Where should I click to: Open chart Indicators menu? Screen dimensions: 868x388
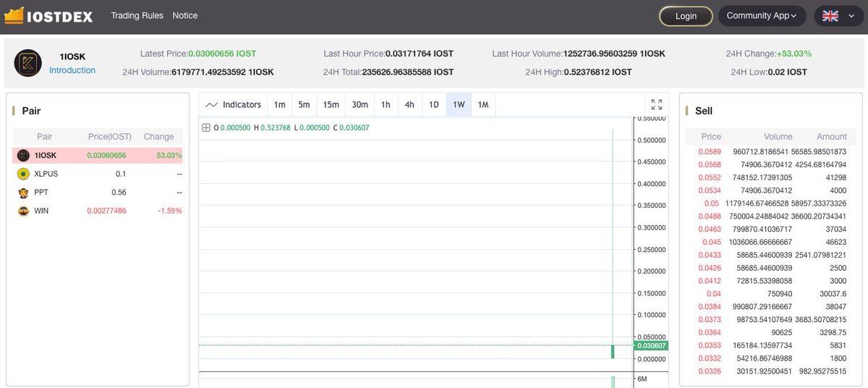[233, 105]
